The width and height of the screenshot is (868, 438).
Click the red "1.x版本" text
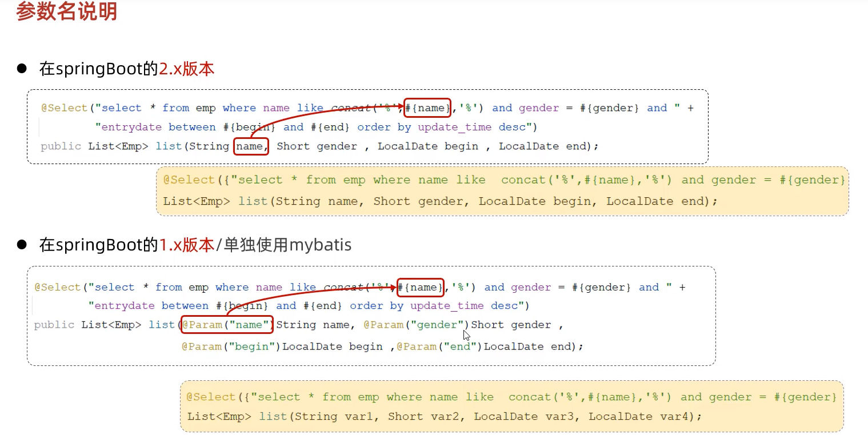(x=186, y=245)
